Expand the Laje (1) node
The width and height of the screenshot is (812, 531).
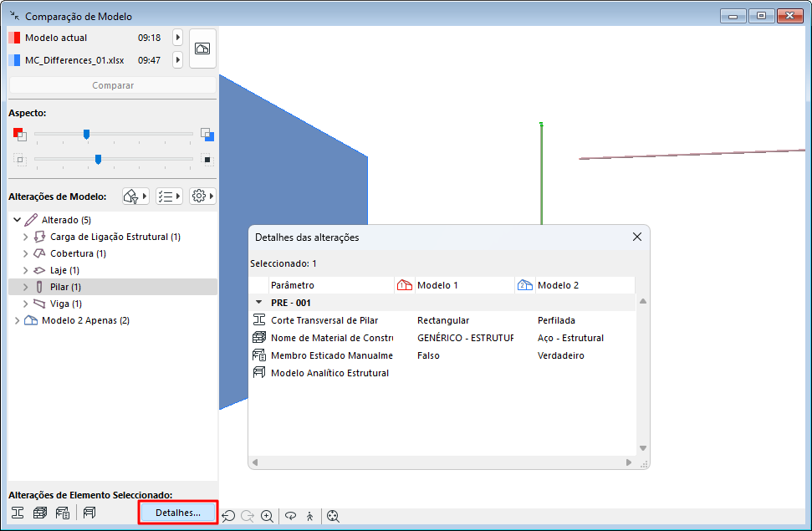(25, 270)
